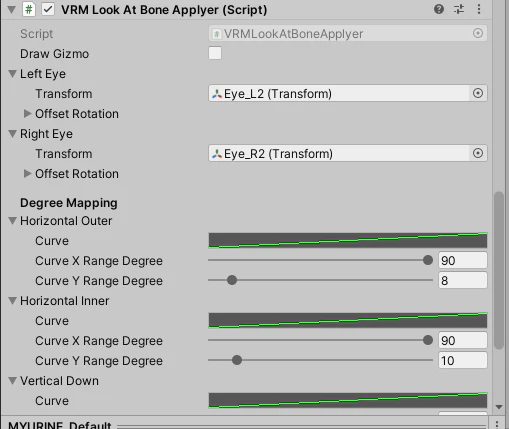Open the component three-dot options menu
Screen dimensions: 509x429
point(479,9)
